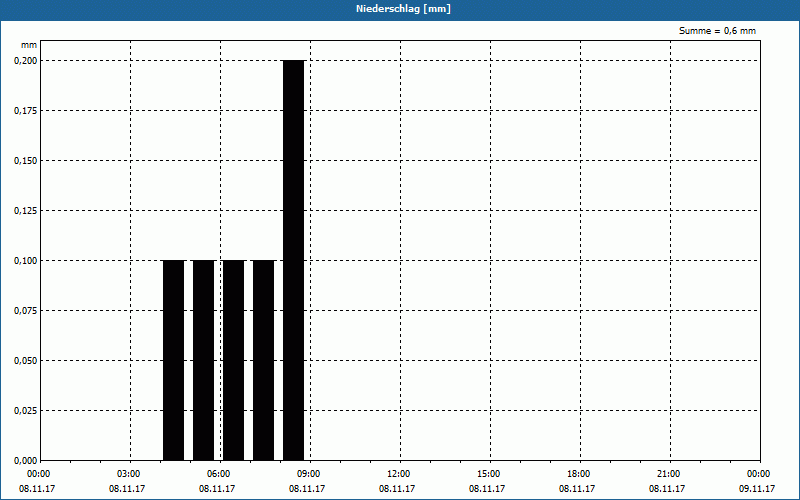Click the 09.11.17 date label
800x500 pixels.
[x=757, y=489]
